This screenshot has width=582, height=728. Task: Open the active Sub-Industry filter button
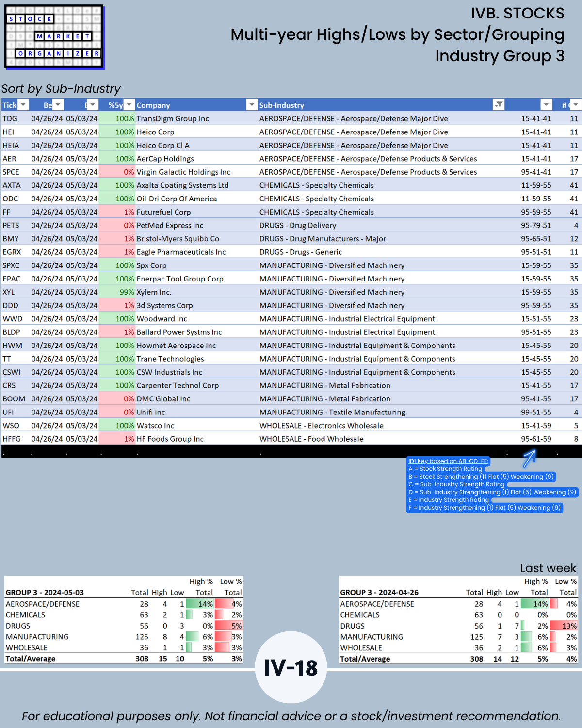499,105
